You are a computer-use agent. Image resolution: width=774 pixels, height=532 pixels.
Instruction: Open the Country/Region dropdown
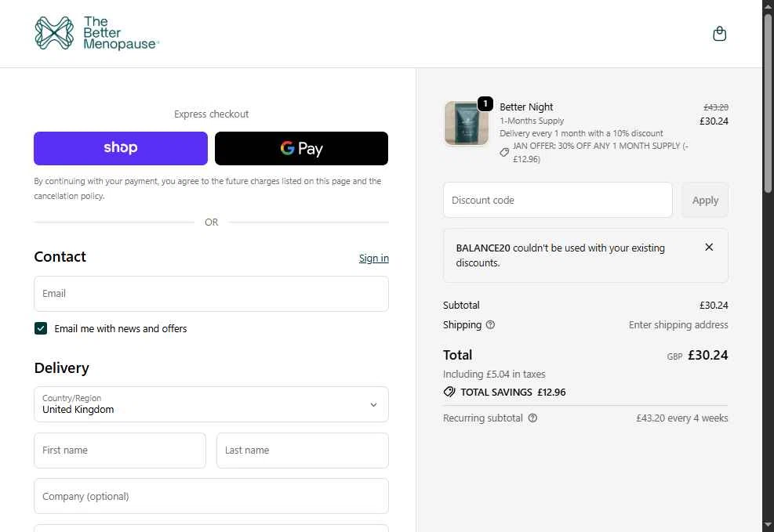pos(211,404)
